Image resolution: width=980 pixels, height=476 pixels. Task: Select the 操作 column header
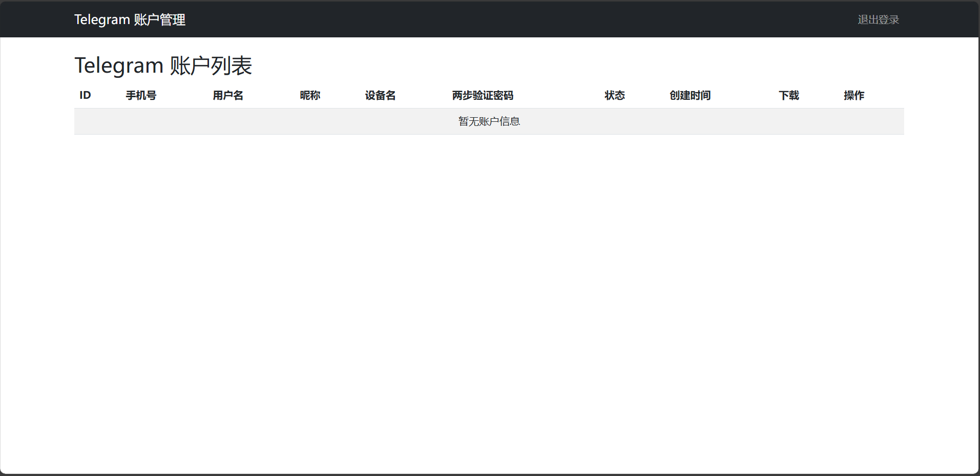(854, 95)
